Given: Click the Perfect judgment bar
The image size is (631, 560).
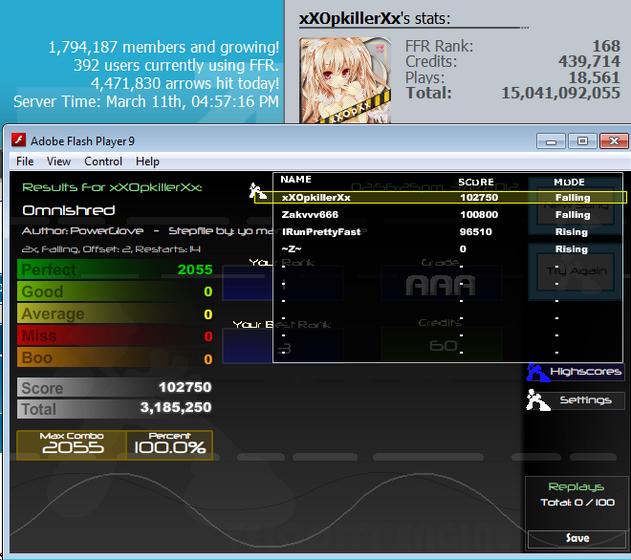Looking at the screenshot, I should coord(115,269).
